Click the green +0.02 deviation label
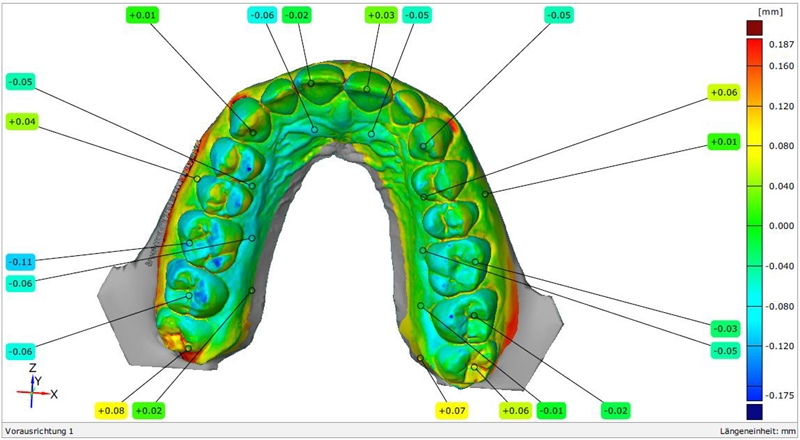800x440 pixels. tap(149, 410)
